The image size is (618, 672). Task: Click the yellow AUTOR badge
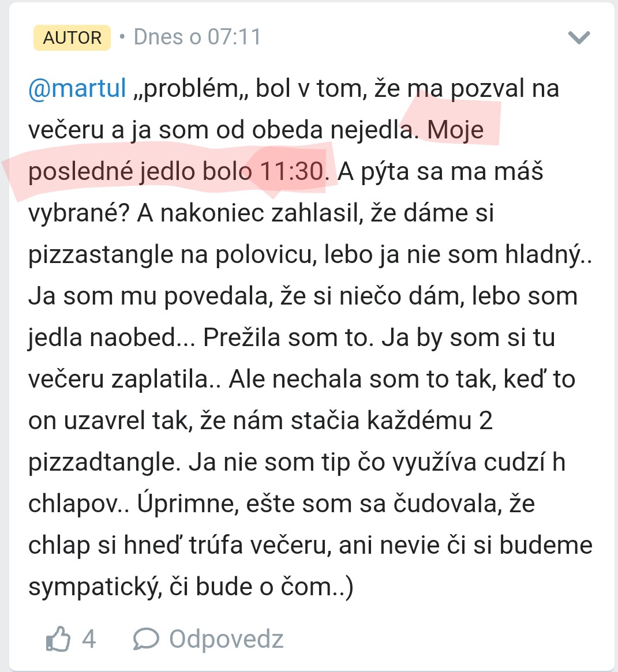(x=72, y=37)
